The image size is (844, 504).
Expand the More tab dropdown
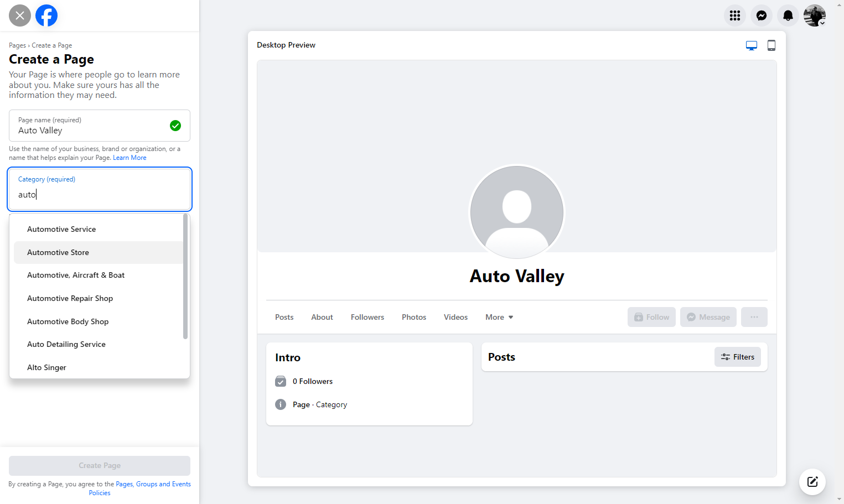click(x=499, y=317)
